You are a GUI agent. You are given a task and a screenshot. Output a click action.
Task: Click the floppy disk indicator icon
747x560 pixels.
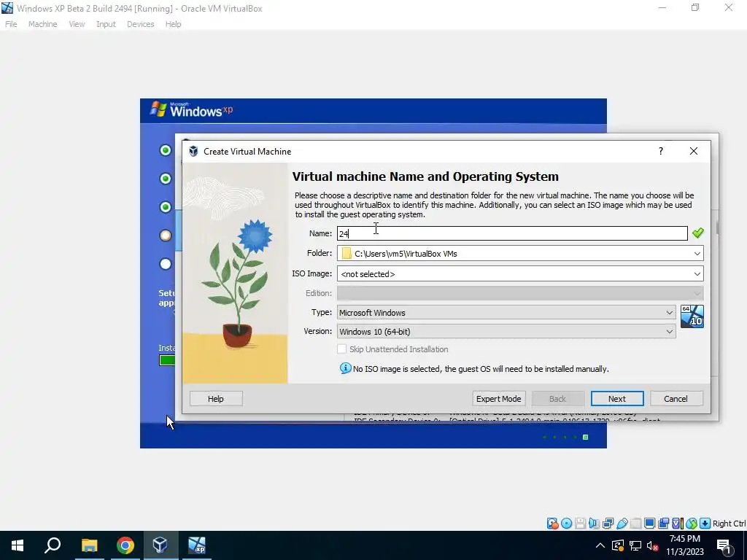(580, 524)
